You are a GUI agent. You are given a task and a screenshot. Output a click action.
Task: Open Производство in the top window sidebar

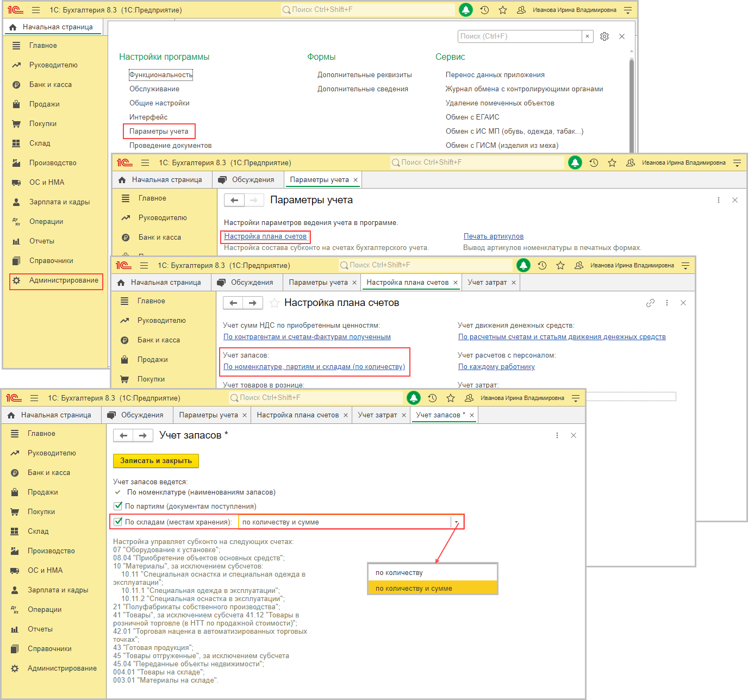pos(53,163)
